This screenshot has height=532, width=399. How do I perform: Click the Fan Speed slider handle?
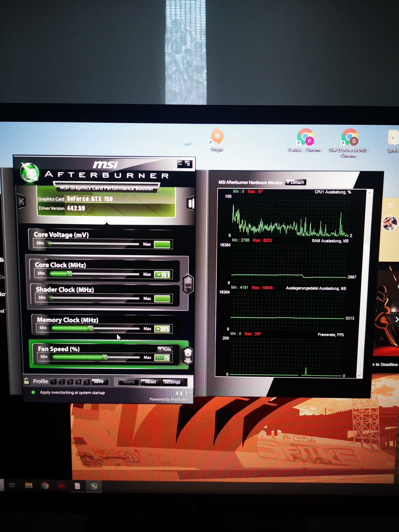pos(105,357)
